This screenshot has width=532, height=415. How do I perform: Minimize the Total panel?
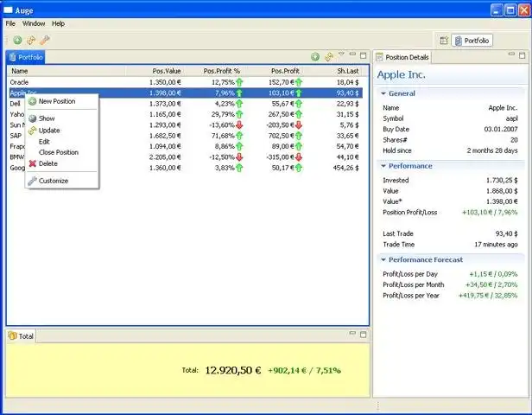[x=352, y=334]
